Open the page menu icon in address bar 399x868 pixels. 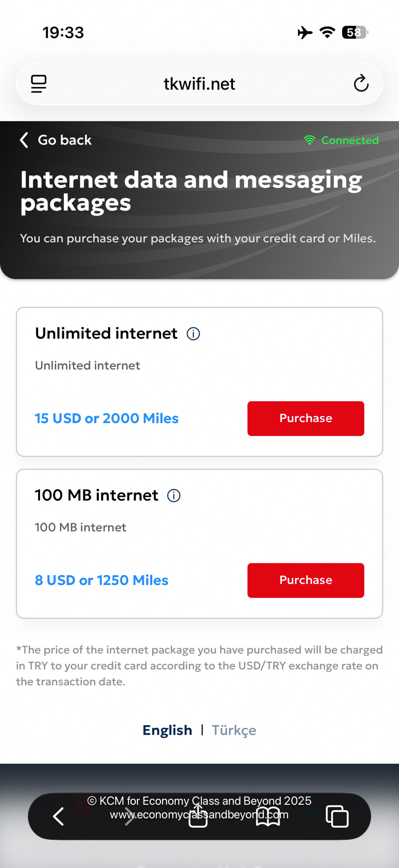coord(39,84)
